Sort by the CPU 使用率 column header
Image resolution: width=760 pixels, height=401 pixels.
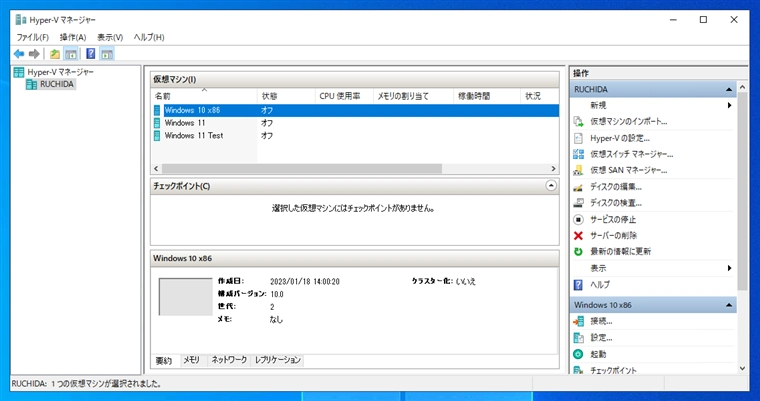pyautogui.click(x=344, y=96)
